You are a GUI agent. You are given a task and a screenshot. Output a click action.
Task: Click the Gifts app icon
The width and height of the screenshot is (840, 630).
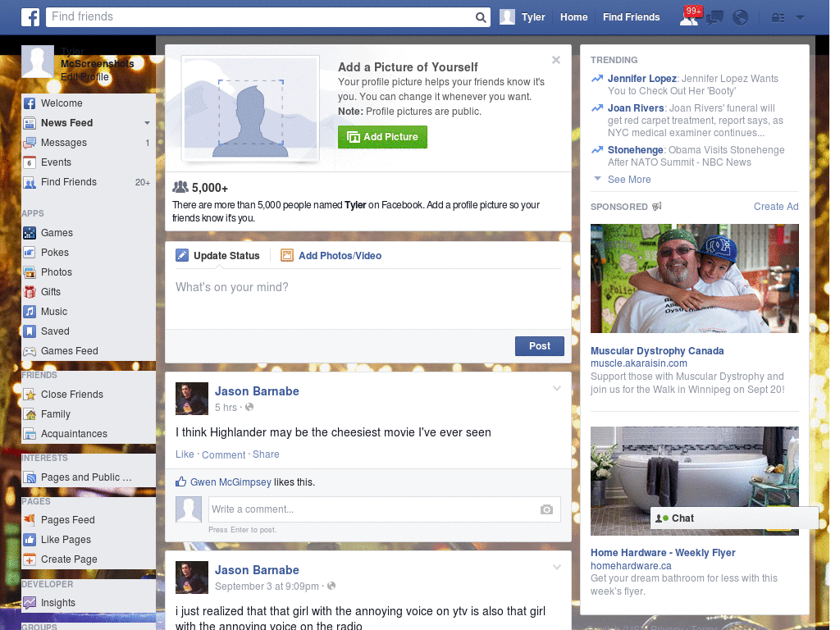pos(30,292)
